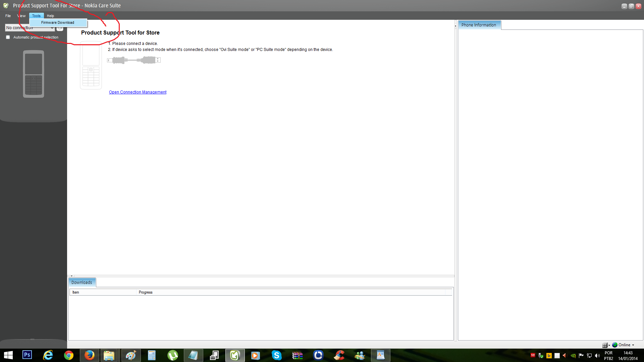Click the gray phone illustration in sidebar
Image resolution: width=644 pixels, height=362 pixels.
pos(34,74)
